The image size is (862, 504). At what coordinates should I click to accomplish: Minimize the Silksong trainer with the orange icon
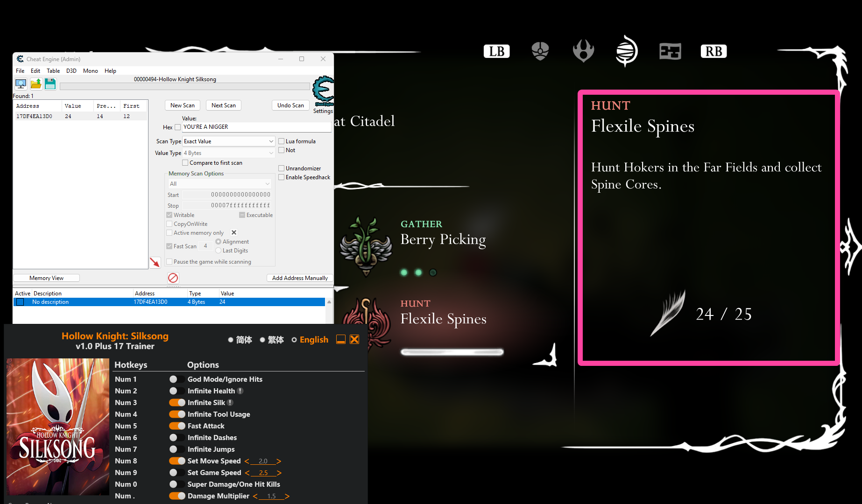pos(341,340)
